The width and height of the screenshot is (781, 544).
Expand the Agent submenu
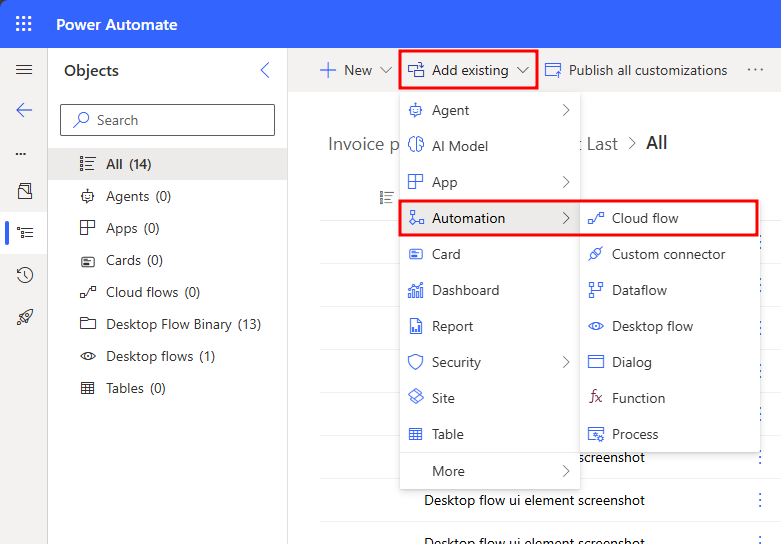[490, 110]
